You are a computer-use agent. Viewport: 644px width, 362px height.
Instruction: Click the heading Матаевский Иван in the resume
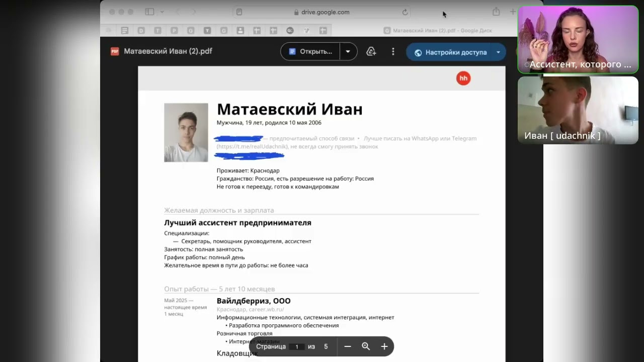(x=289, y=109)
